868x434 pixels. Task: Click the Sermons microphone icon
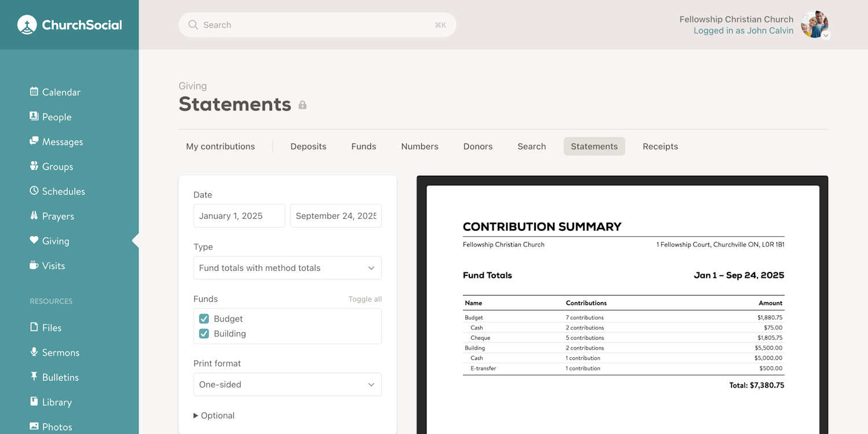(34, 352)
